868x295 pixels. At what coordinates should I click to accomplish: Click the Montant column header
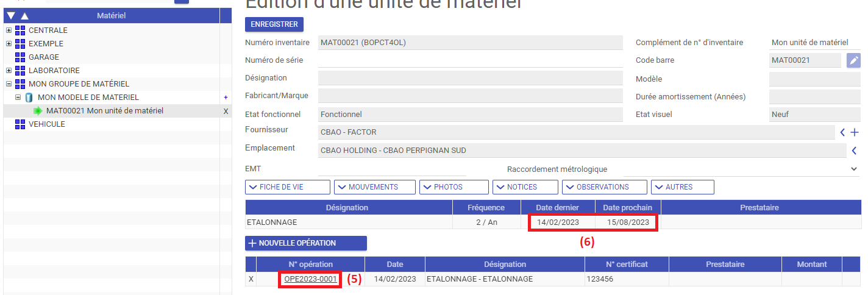pyautogui.click(x=812, y=264)
